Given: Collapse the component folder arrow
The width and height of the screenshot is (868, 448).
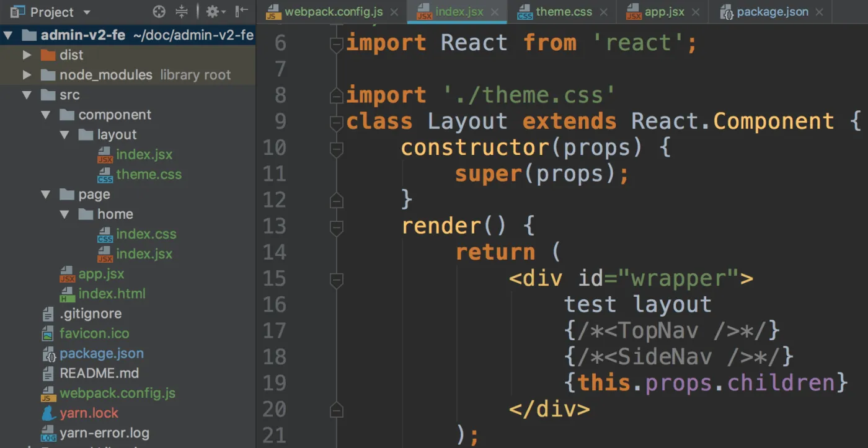Looking at the screenshot, I should 46,115.
